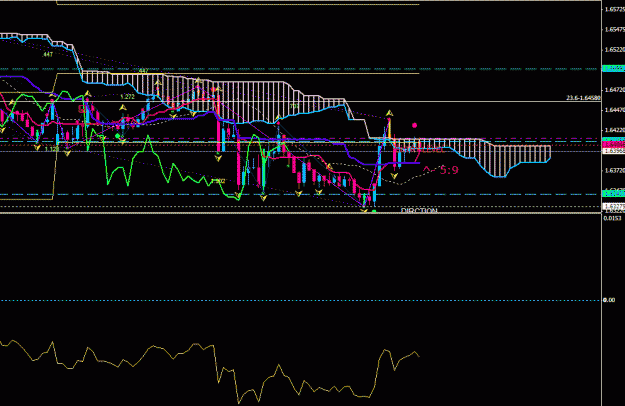The image size is (625, 406).
Task: Click the 1.65475 price axis label
Action: [x=615, y=29]
